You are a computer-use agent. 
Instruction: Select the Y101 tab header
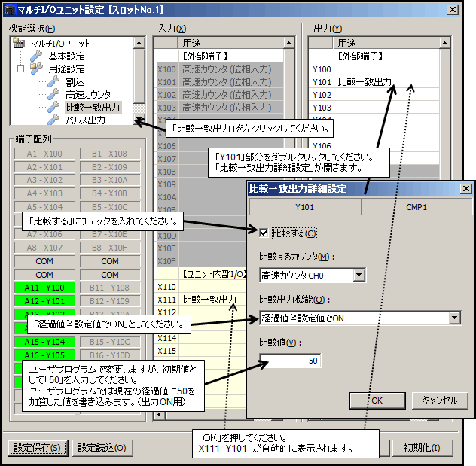click(304, 207)
